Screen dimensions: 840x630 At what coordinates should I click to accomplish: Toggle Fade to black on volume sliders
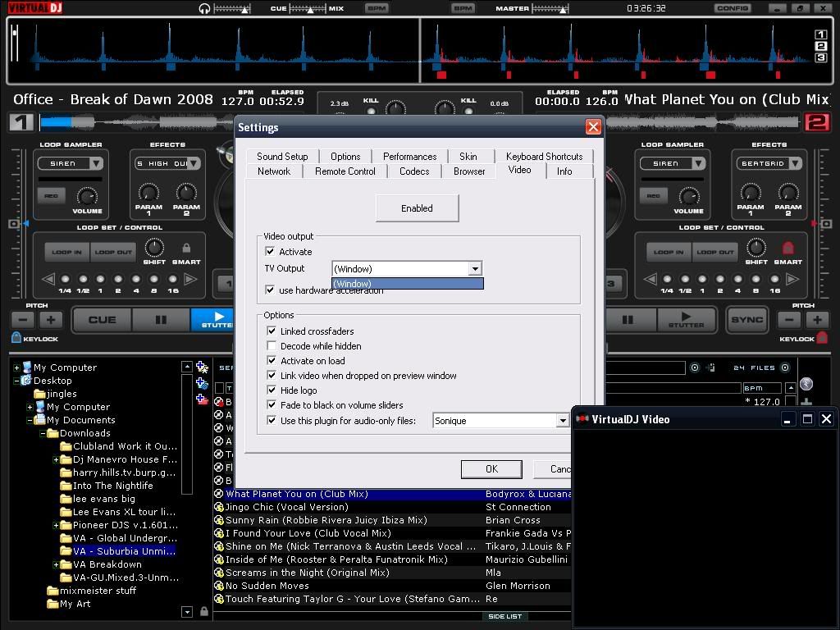272,405
